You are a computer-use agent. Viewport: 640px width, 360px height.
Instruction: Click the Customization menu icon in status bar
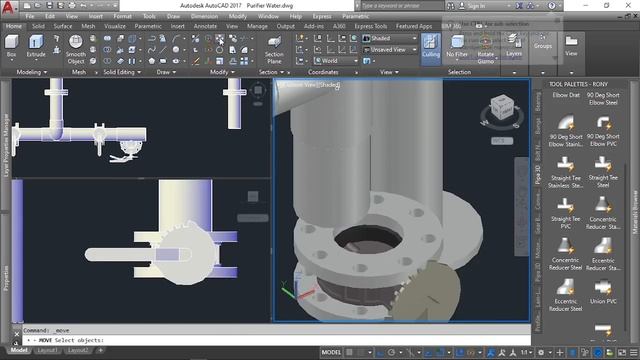click(x=633, y=352)
